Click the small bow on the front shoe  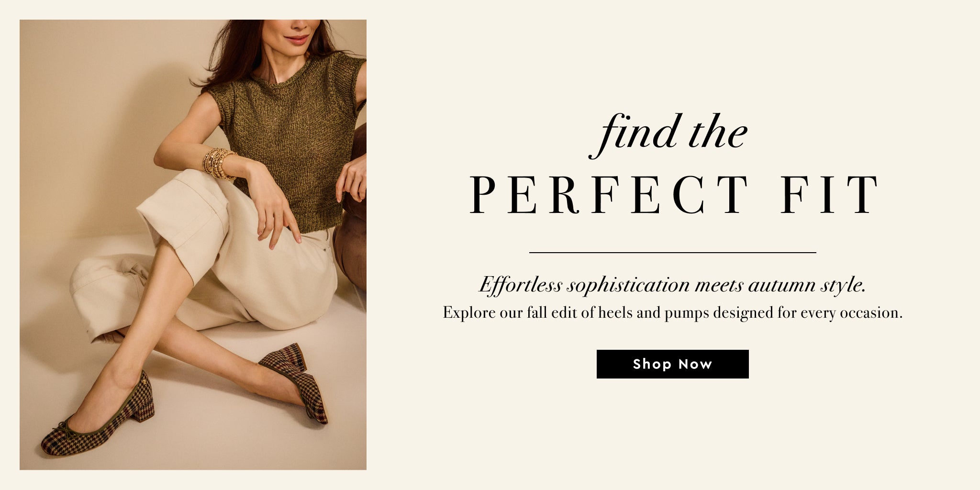[x=62, y=425]
